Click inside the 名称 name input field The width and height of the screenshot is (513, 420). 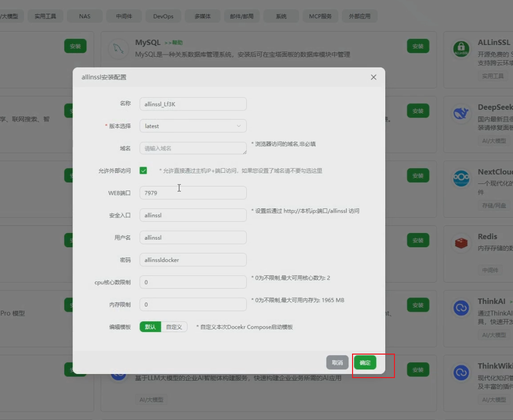coord(193,104)
